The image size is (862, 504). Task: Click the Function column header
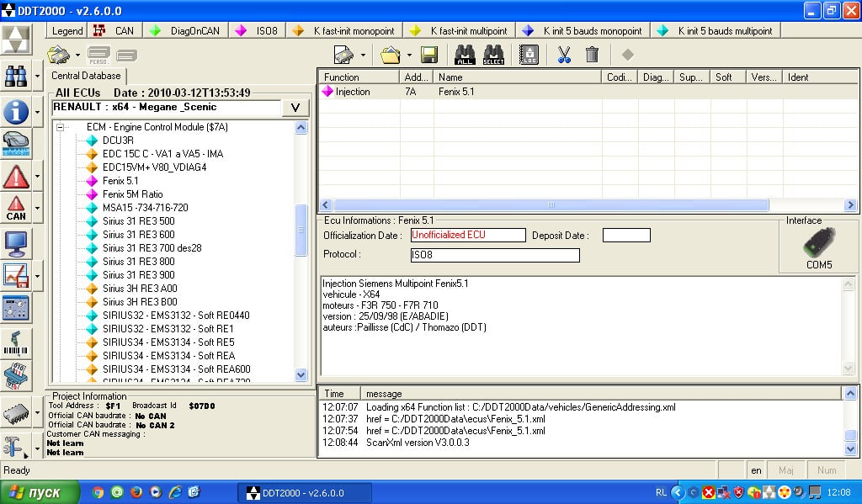pyautogui.click(x=359, y=77)
